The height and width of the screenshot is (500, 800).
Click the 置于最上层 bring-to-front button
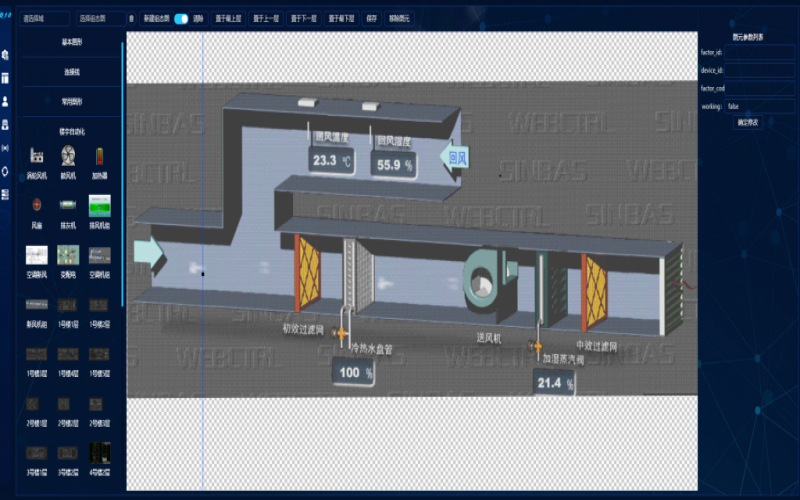[228, 18]
